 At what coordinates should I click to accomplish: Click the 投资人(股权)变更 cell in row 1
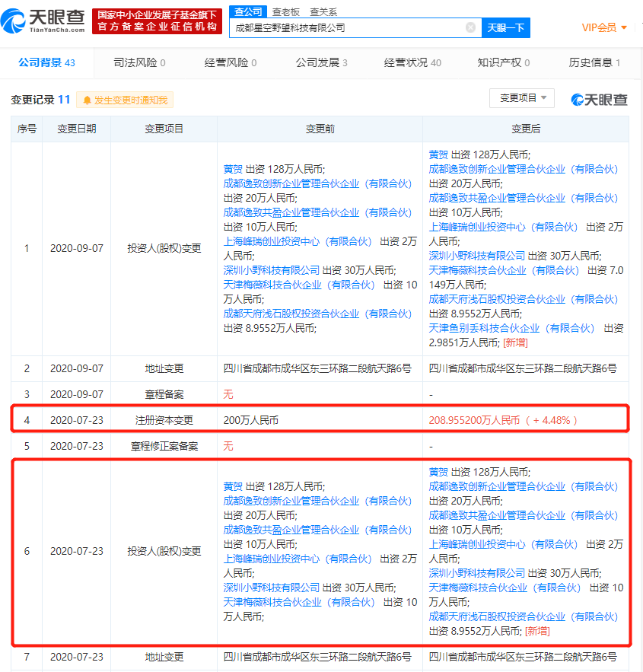click(x=164, y=249)
